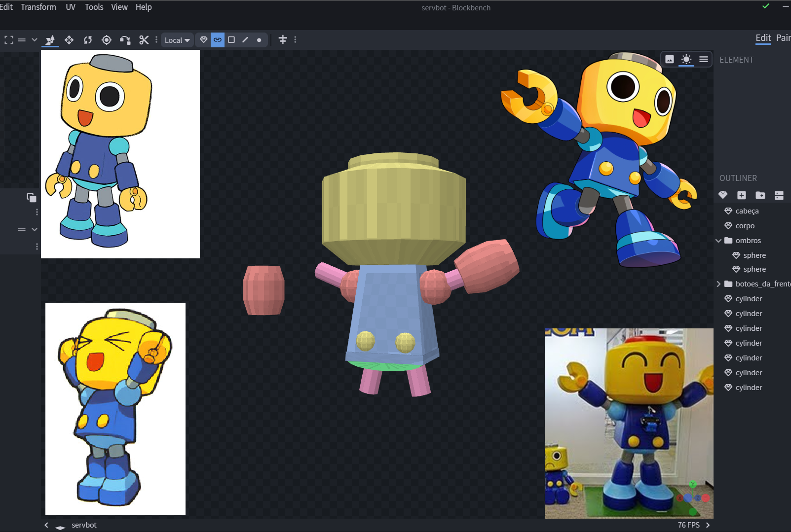Select the ombros group row
The image size is (791, 532).
point(753,241)
